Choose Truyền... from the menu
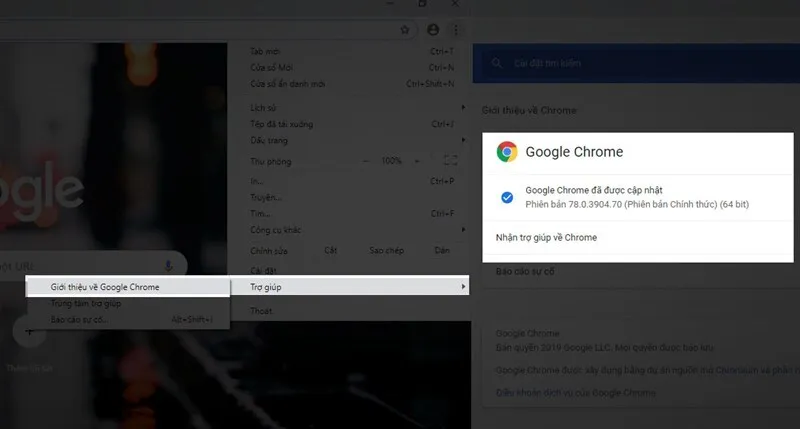The height and width of the screenshot is (429, 800). tap(350, 197)
